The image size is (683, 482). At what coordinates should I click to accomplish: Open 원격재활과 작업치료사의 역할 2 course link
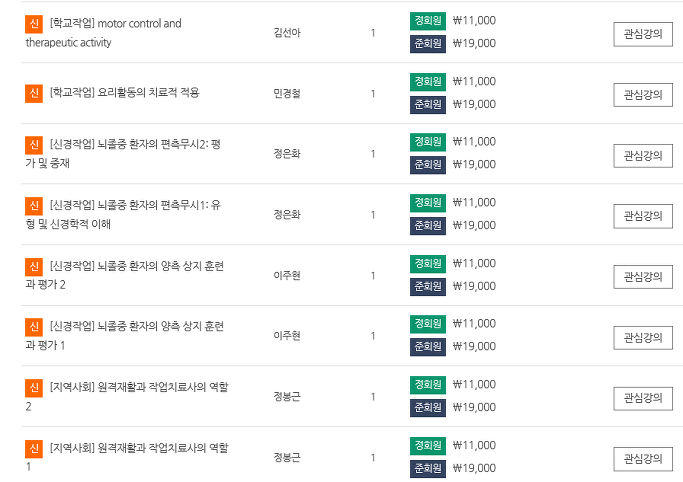[x=127, y=397]
